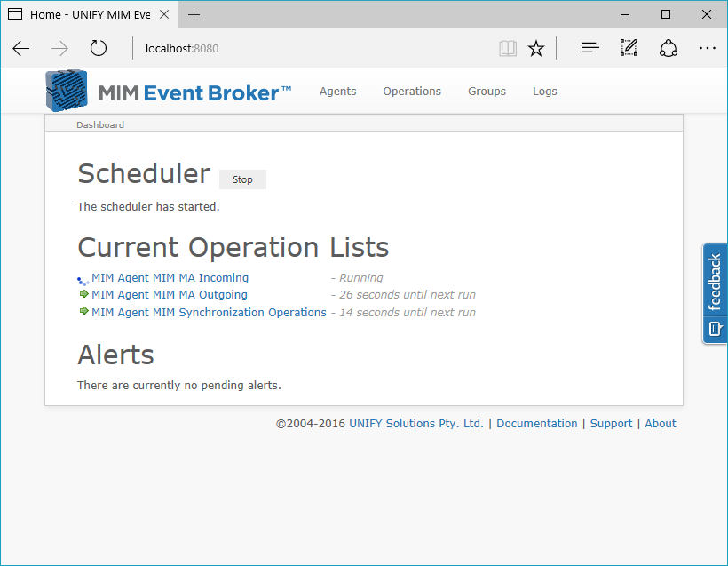This screenshot has height=566, width=728.
Task: Open browser More actions ellipsis menu
Action: pos(707,48)
